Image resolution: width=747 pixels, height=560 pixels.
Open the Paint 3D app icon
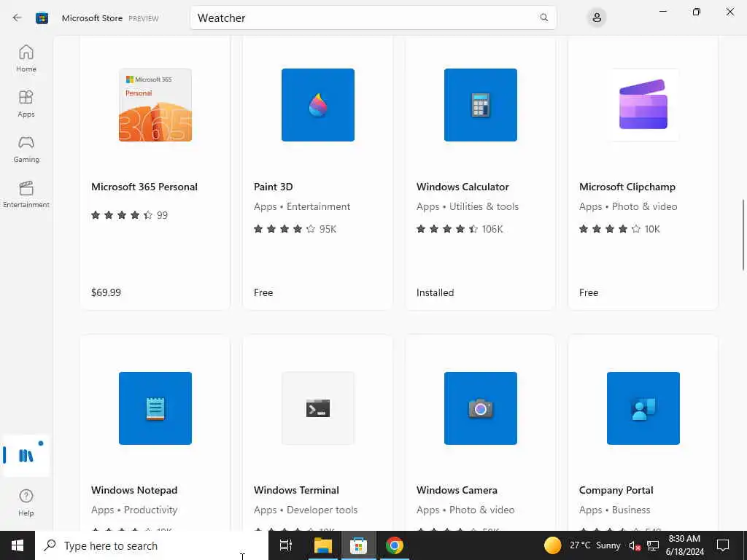pyautogui.click(x=318, y=105)
